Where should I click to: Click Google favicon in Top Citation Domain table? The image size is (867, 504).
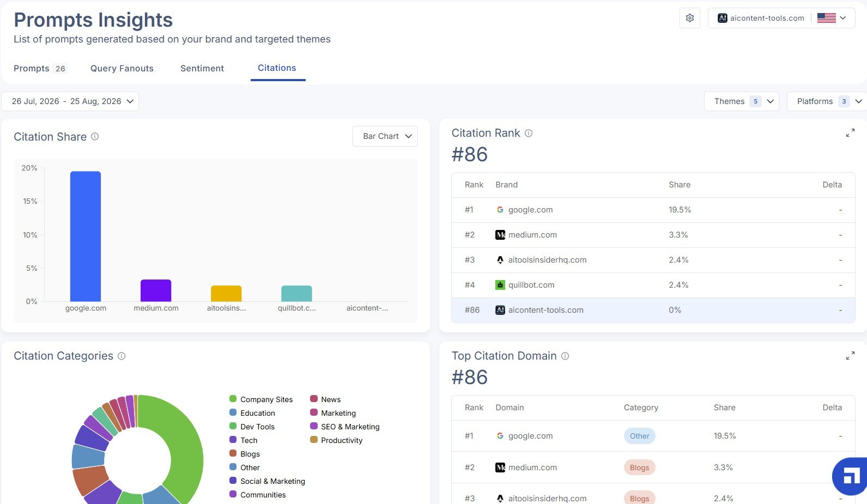coord(500,436)
